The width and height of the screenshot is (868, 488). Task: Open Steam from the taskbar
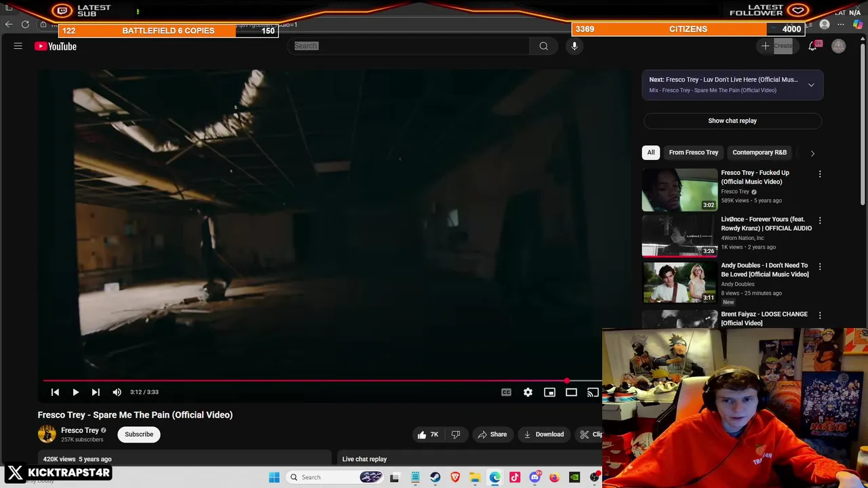(x=435, y=477)
